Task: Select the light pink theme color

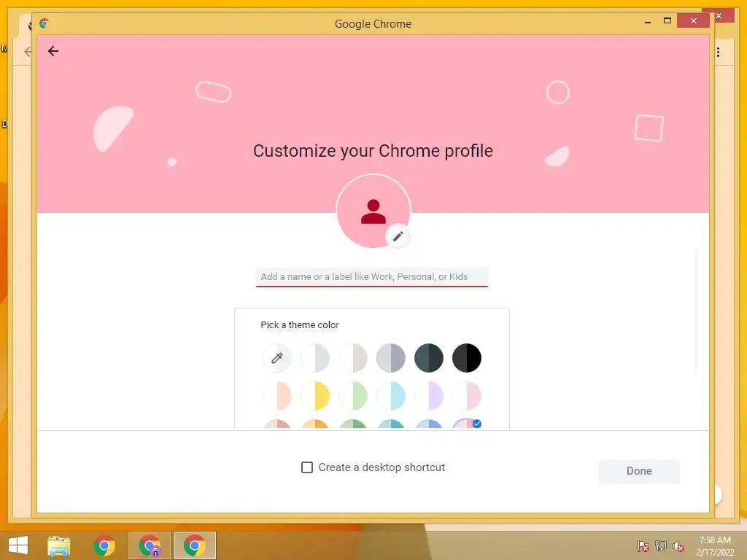Action: pos(467,396)
